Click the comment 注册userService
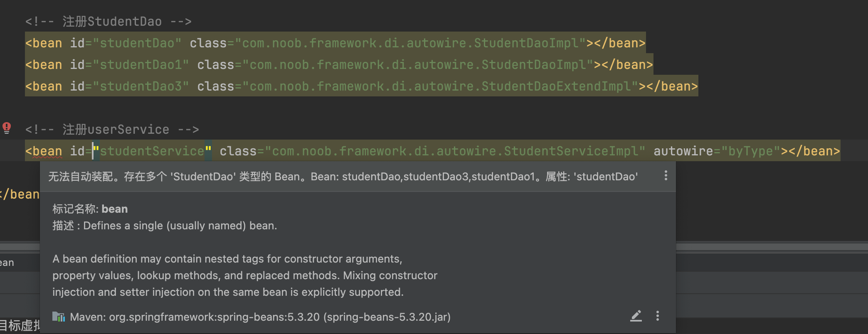The width and height of the screenshot is (868, 334). (112, 129)
